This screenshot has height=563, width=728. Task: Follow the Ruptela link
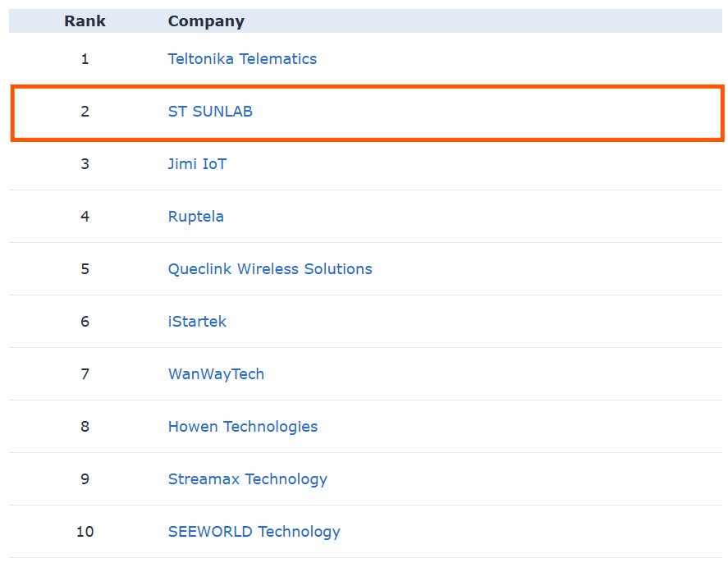(x=195, y=217)
